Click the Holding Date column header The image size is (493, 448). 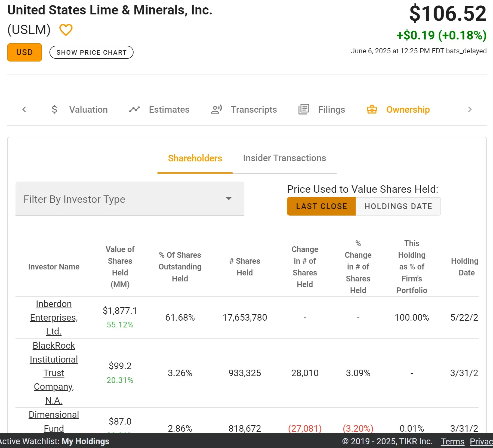click(465, 267)
